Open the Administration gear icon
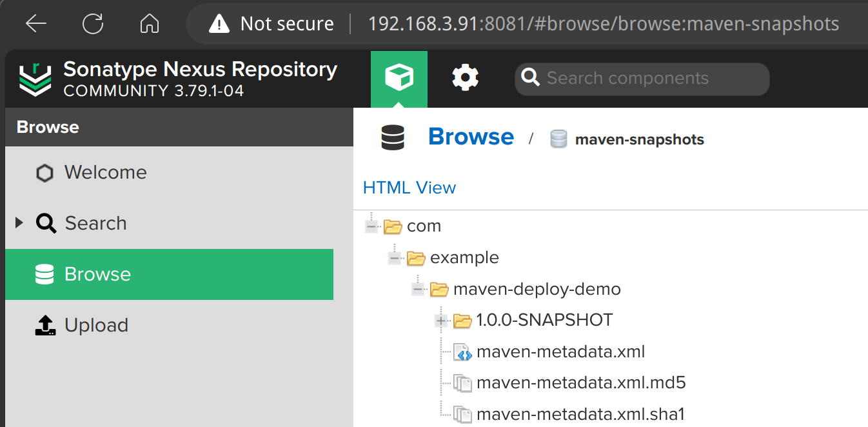This screenshot has width=868, height=427. [466, 79]
